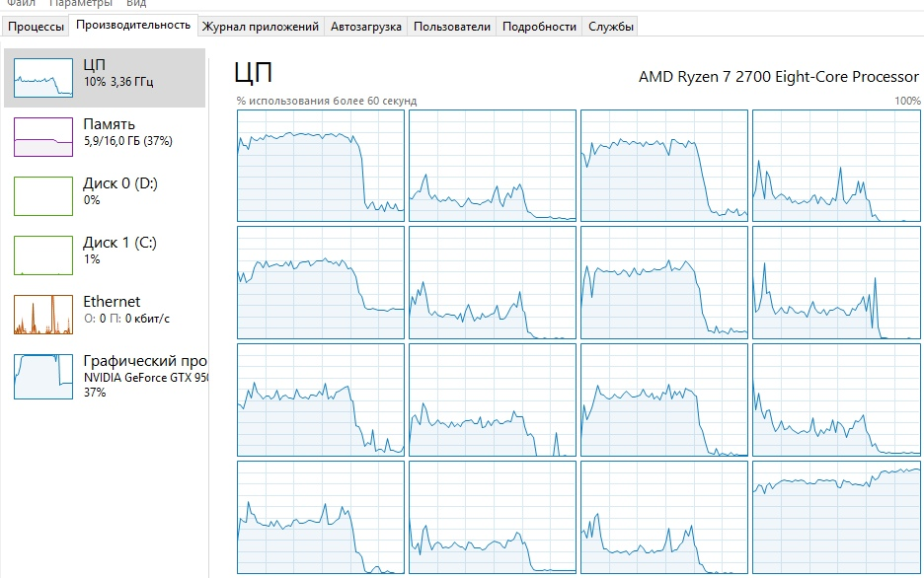Open the Службы tab
Viewport: 924px width, 578px height.
click(x=610, y=27)
